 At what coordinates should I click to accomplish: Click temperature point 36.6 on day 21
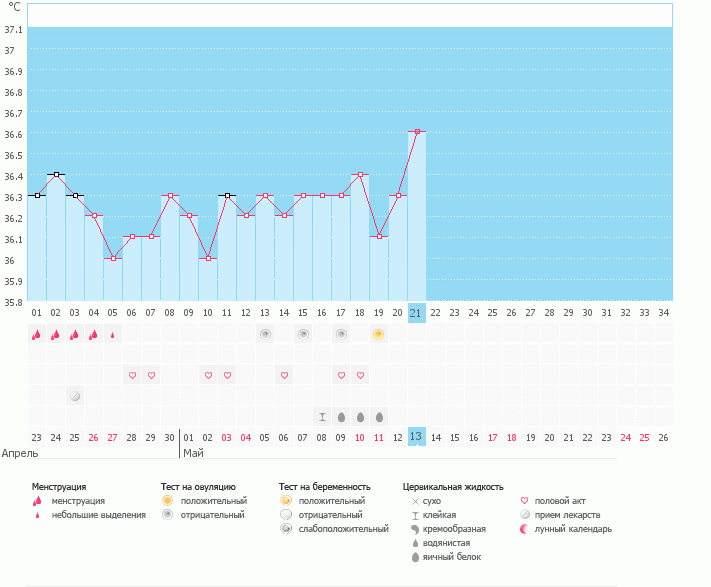coord(417,132)
